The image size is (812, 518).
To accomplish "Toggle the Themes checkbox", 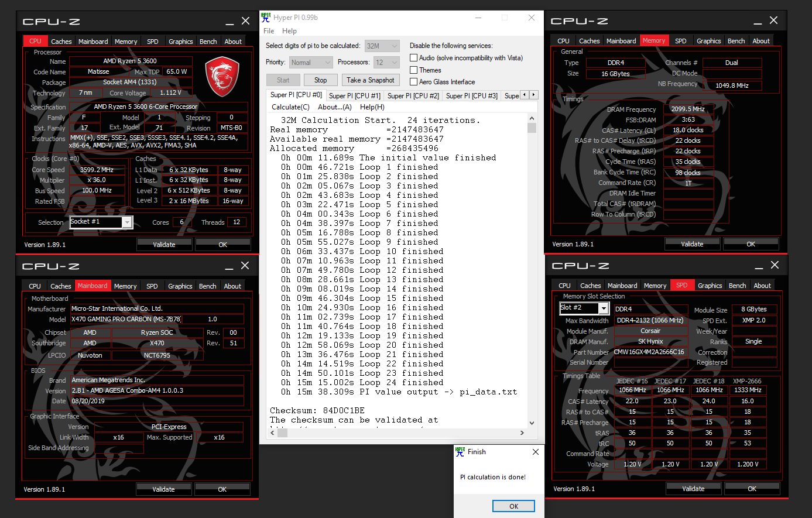I will pos(414,70).
